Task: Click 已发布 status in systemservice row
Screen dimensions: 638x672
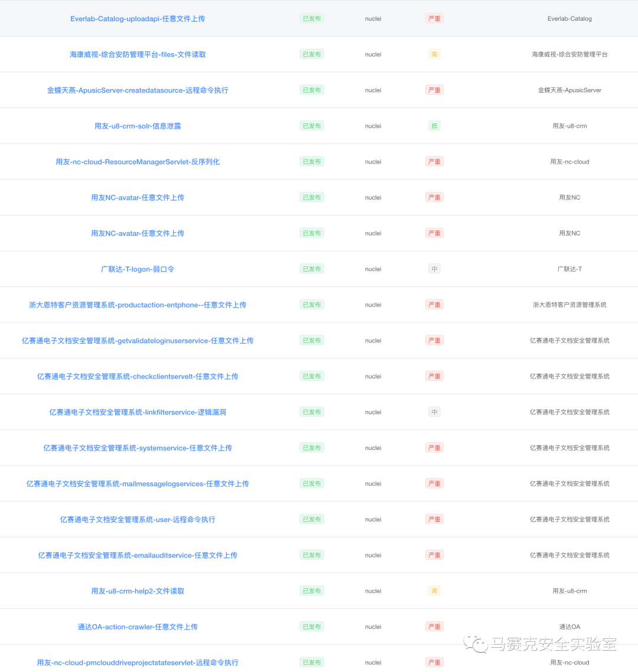Action: click(x=312, y=448)
